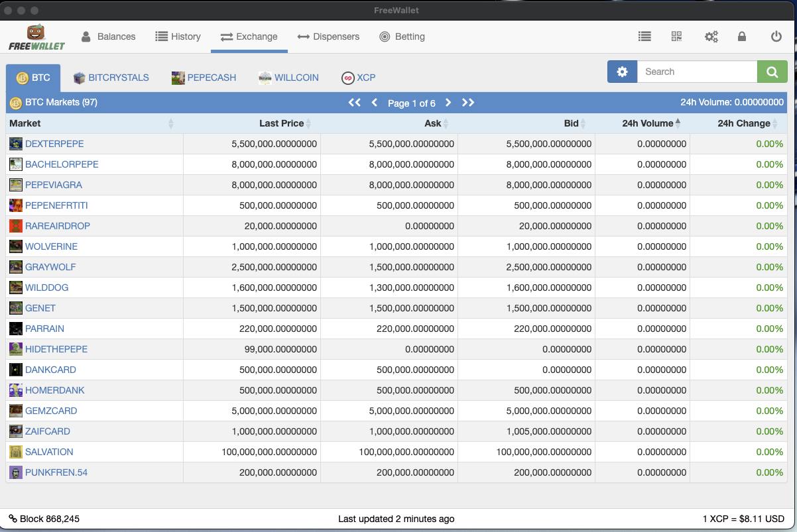The width and height of the screenshot is (797, 532).
Task: Open the DEXTERPEPE market link
Action: [x=54, y=144]
